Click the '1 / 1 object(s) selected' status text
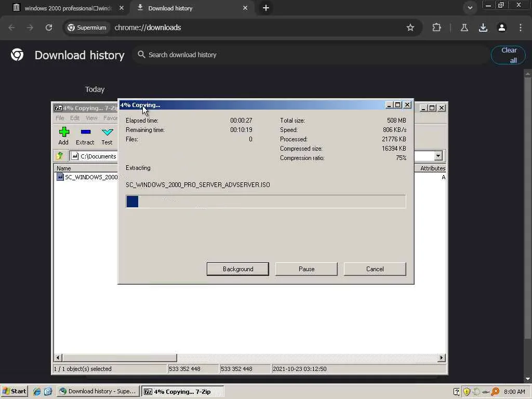 pyautogui.click(x=83, y=369)
